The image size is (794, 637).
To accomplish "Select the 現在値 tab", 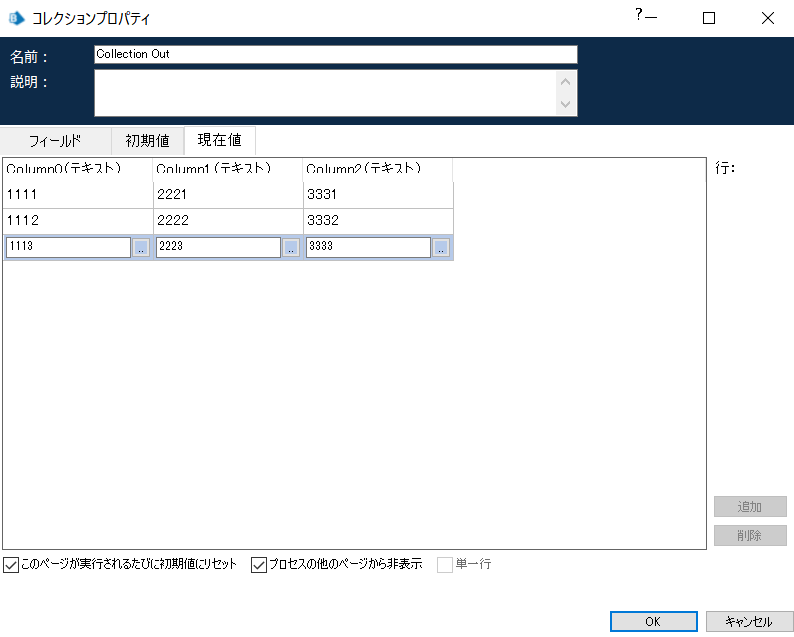I will [x=220, y=140].
